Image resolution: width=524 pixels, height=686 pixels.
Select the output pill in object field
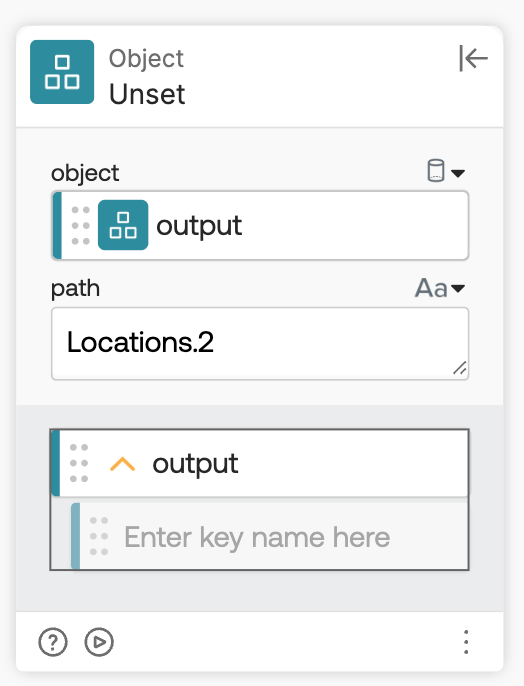pos(260,225)
